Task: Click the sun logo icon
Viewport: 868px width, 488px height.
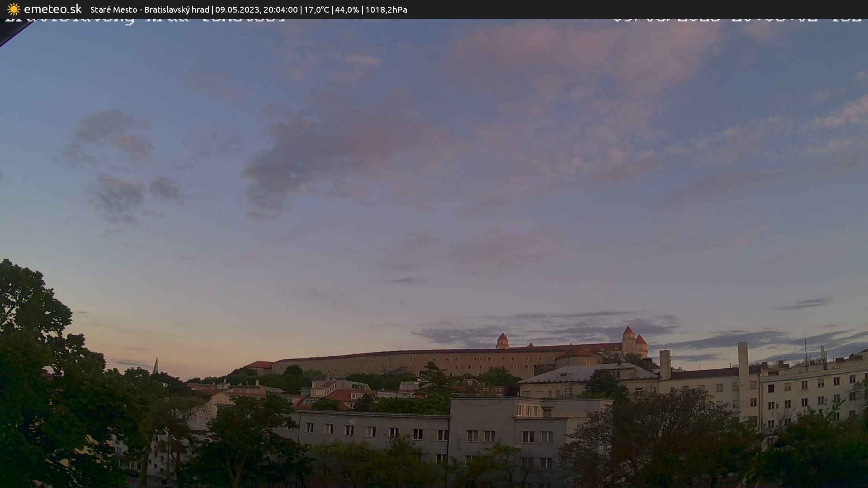Action: pos(14,9)
